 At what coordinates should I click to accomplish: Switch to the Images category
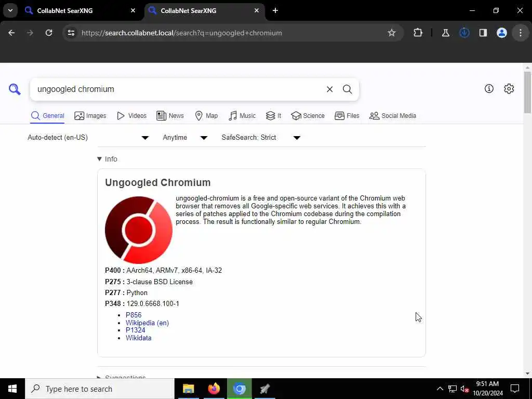[x=90, y=116]
